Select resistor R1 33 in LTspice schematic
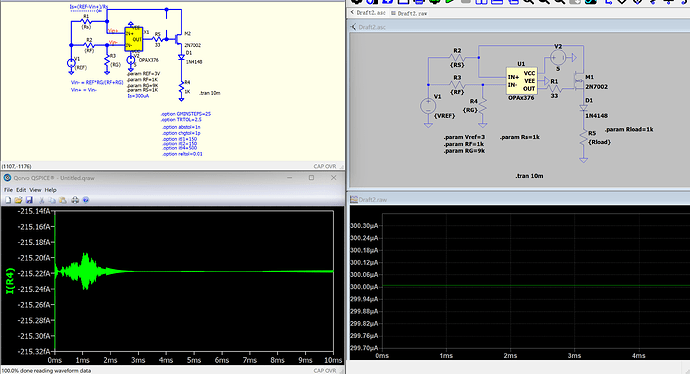Image resolution: width=690 pixels, height=374 pixels. [554, 88]
